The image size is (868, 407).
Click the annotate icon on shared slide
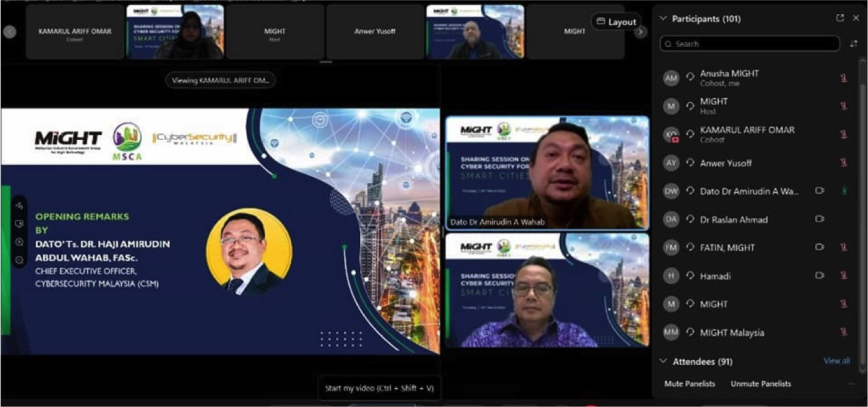click(x=20, y=205)
